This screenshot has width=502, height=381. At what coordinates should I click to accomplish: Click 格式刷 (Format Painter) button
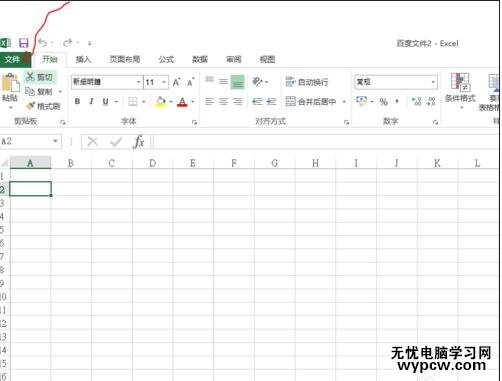tap(43, 106)
